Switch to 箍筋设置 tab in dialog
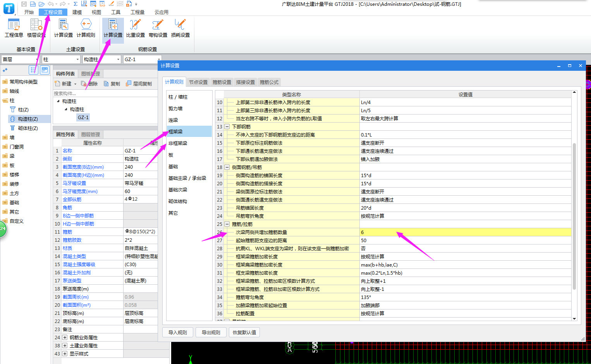 click(222, 82)
